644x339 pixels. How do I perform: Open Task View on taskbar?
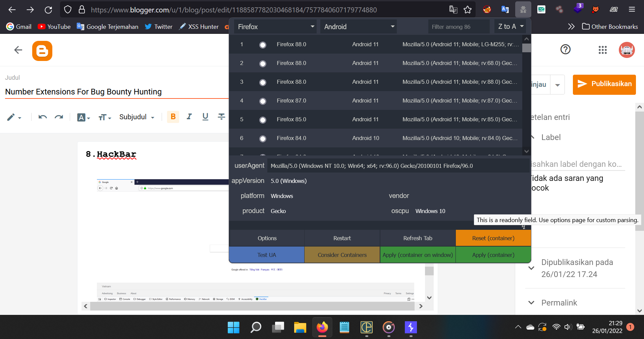[278, 327]
